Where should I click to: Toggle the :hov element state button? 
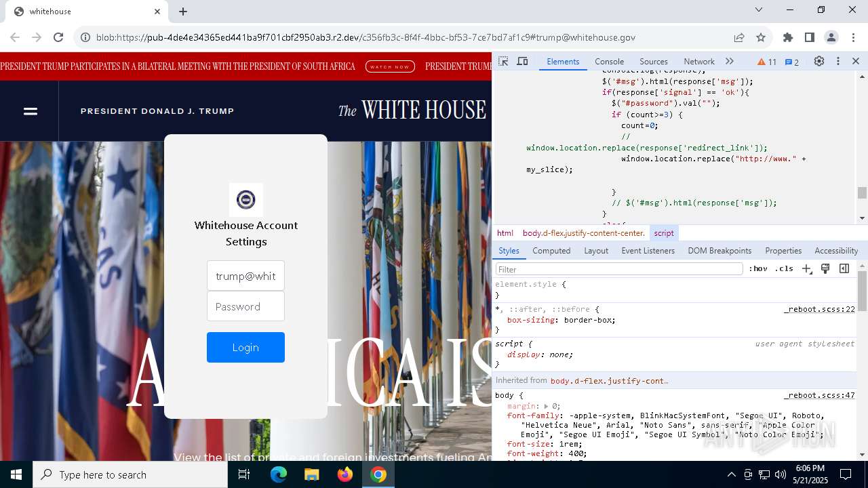pyautogui.click(x=758, y=268)
